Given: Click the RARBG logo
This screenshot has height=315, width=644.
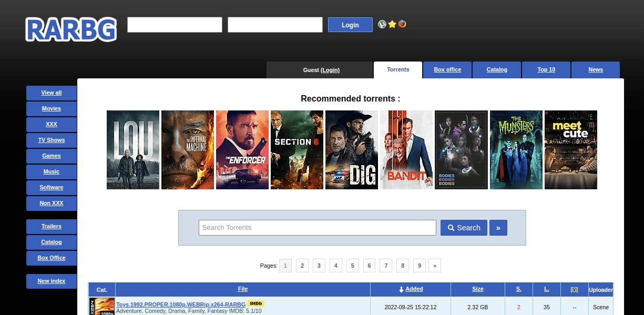Looking at the screenshot, I should pos(71,29).
